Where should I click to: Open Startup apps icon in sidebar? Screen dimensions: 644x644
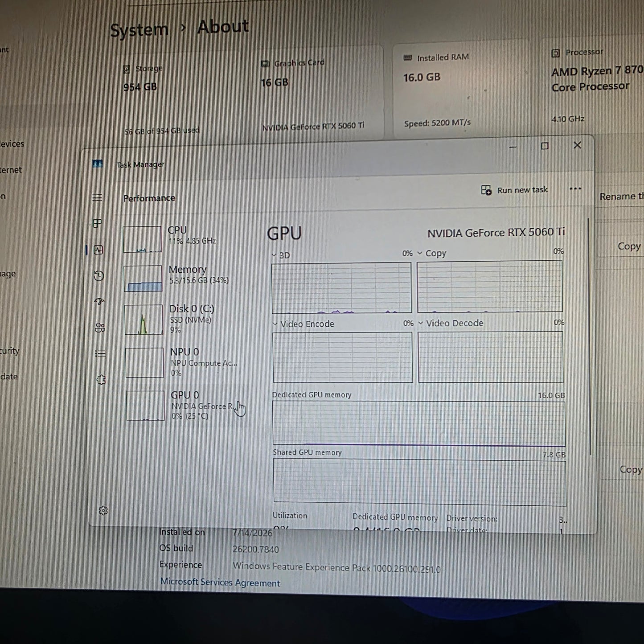[99, 302]
